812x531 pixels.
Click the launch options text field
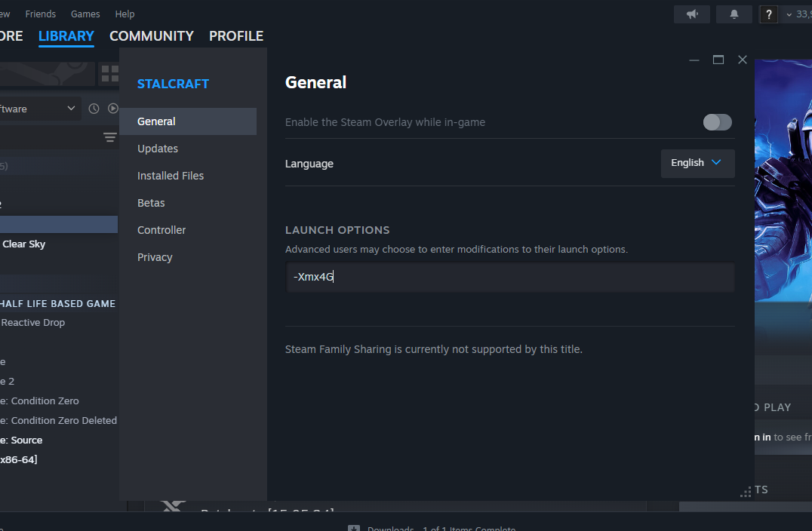pyautogui.click(x=510, y=277)
